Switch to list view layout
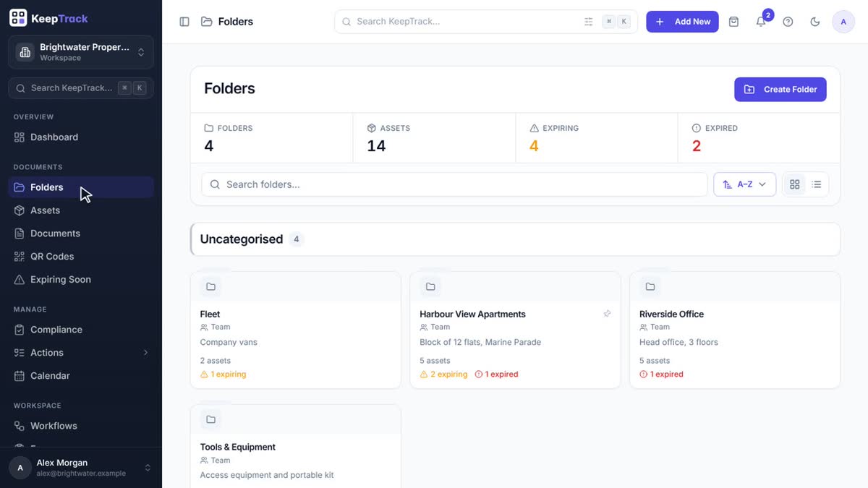 [x=817, y=184]
